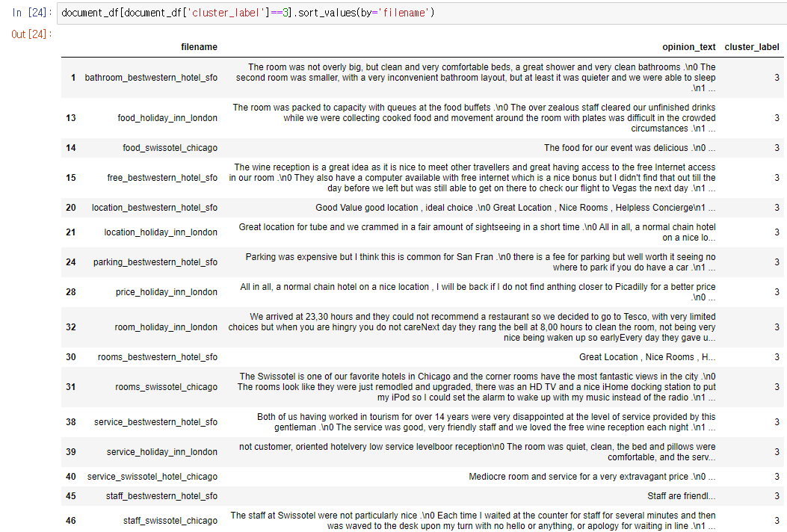Click cluster_label value in food_swissotel_chicago row
This screenshot has width=787, height=532.
click(777, 147)
